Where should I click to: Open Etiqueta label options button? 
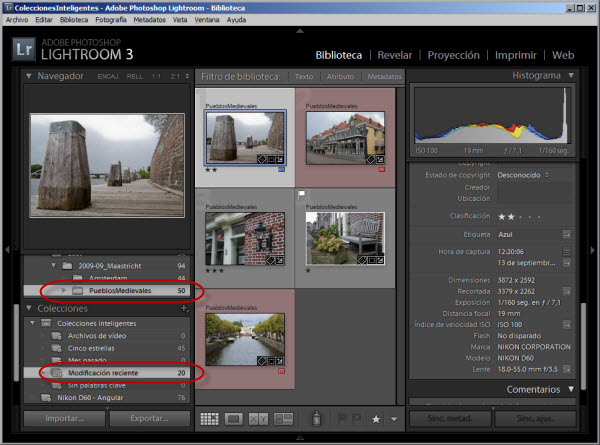pos(567,235)
